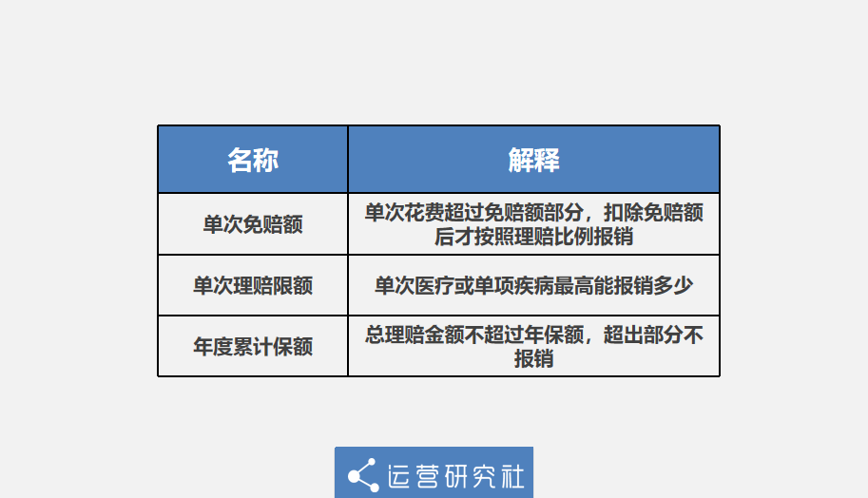Select the 单次免赔额 cell
Viewport: 868px width, 498px height.
253,224
